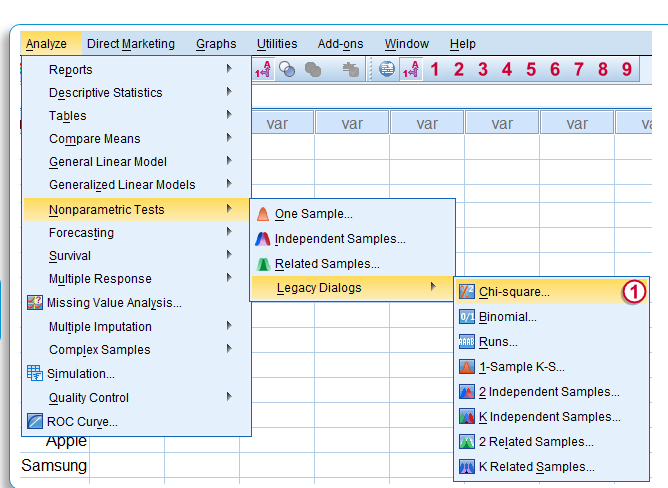Click custom toolbar button number 1

click(x=435, y=69)
